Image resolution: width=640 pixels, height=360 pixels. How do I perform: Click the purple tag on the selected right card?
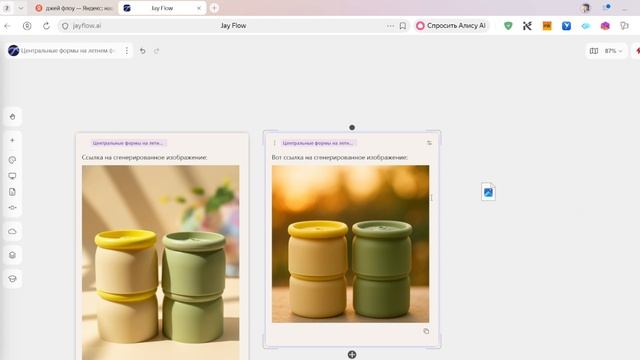(x=318, y=143)
